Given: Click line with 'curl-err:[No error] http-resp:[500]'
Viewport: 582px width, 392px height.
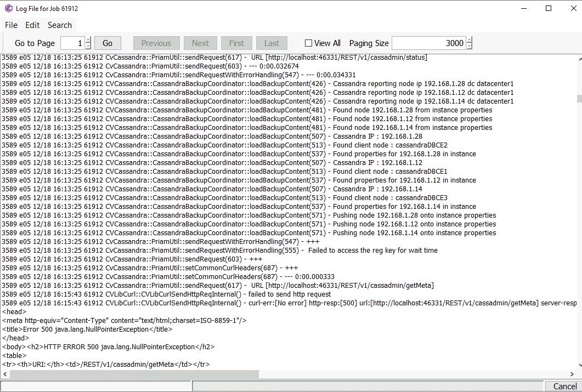Looking at the screenshot, I should coord(289,303).
